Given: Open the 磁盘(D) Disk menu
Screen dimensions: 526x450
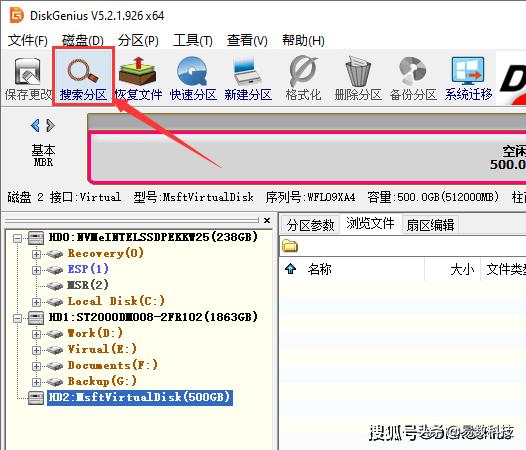Looking at the screenshot, I should click(83, 41).
